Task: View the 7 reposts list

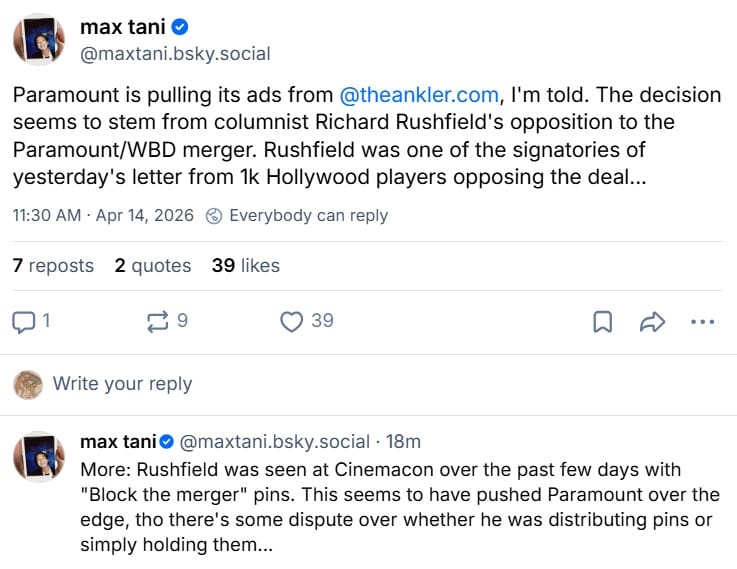Action: 53,266
